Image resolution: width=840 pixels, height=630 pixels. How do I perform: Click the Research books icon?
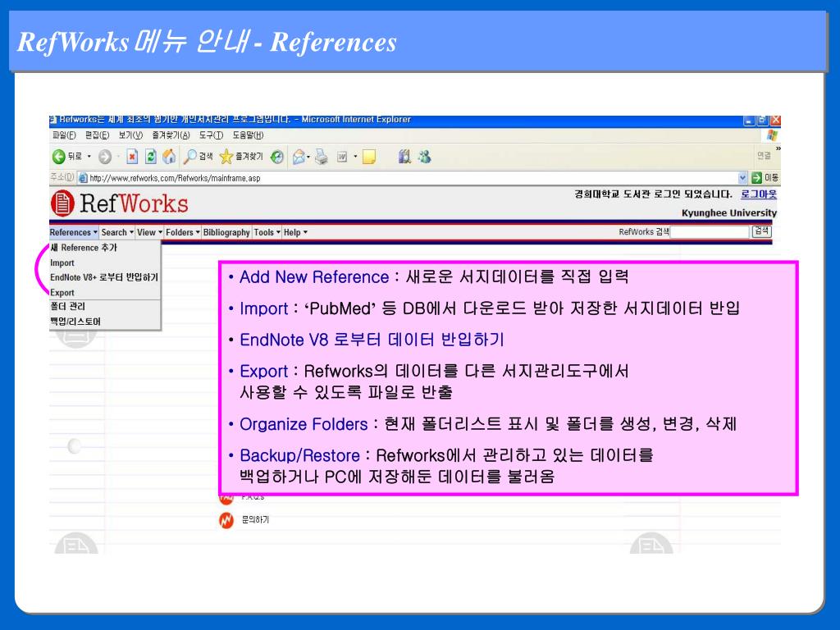click(x=405, y=157)
